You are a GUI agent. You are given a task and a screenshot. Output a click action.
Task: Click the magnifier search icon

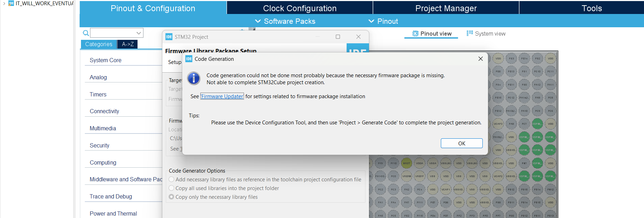coord(86,33)
